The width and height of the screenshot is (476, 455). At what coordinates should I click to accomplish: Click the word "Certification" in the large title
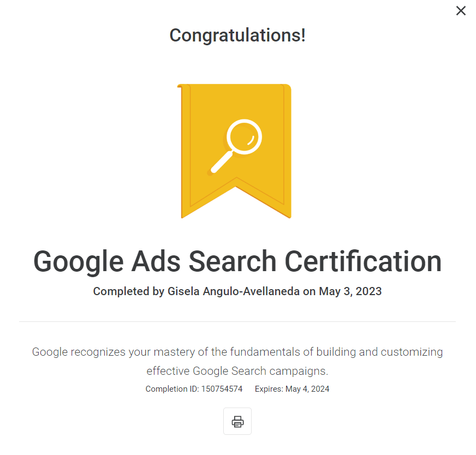pos(364,261)
